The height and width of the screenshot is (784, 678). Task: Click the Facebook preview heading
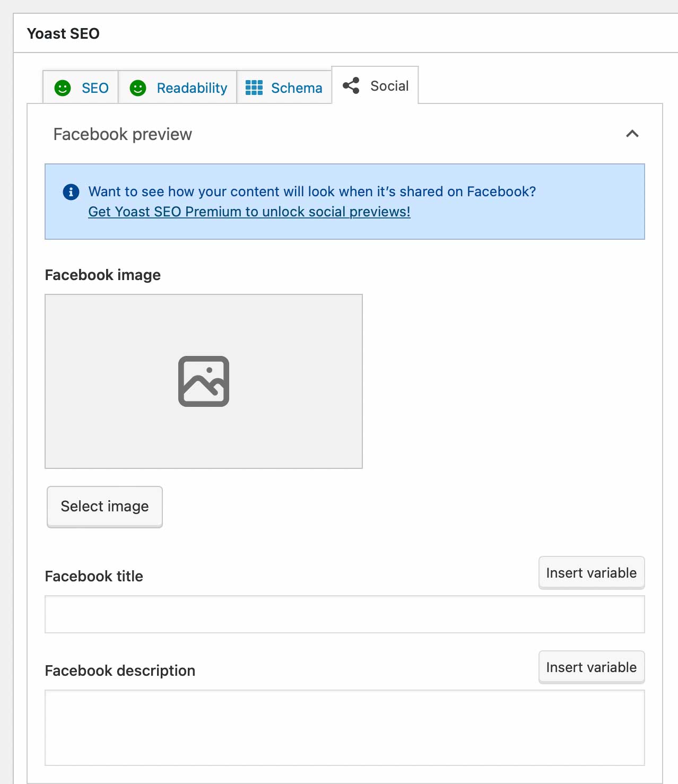[x=123, y=134]
